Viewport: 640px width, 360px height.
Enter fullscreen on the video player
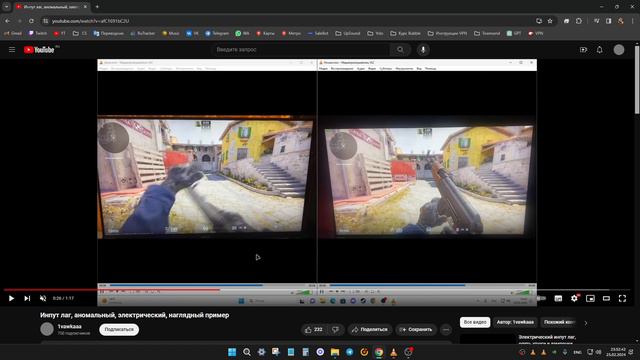click(x=622, y=298)
